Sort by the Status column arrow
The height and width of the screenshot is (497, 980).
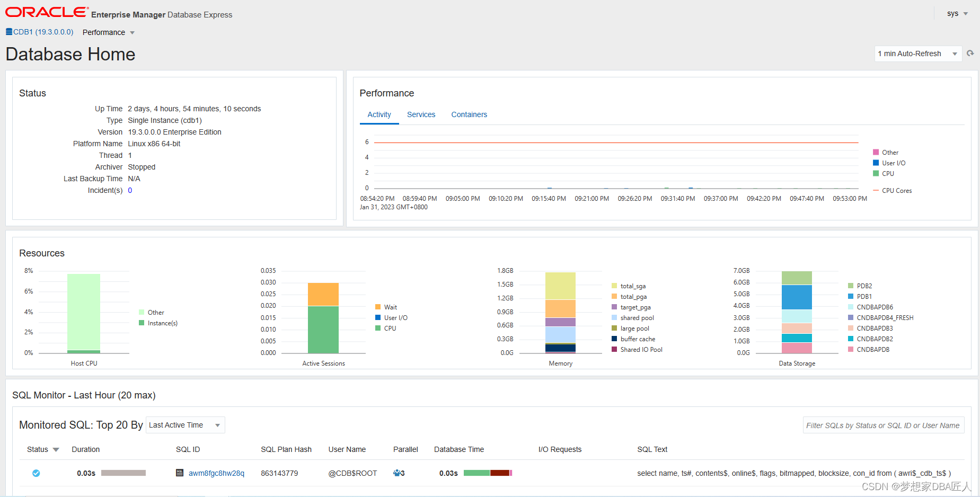click(56, 450)
